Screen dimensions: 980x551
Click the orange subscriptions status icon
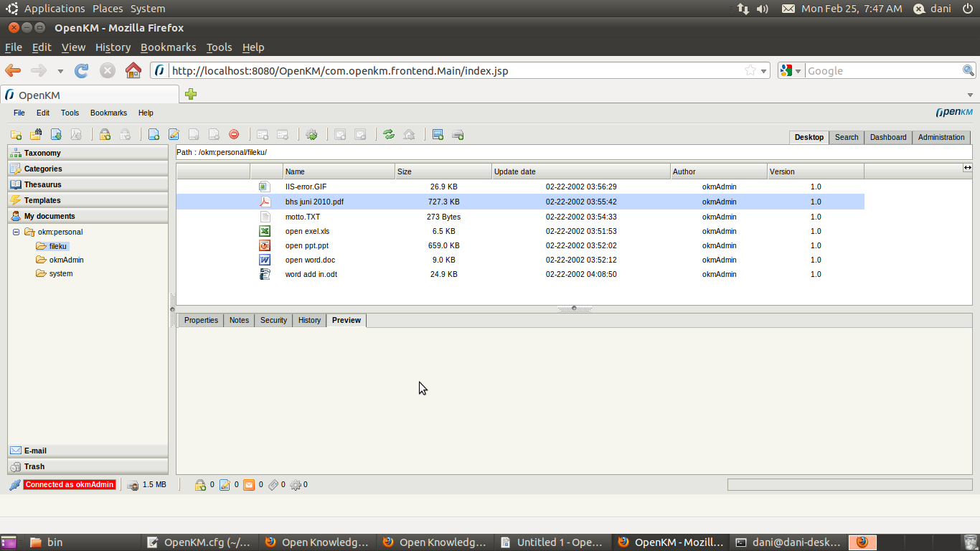click(x=249, y=485)
